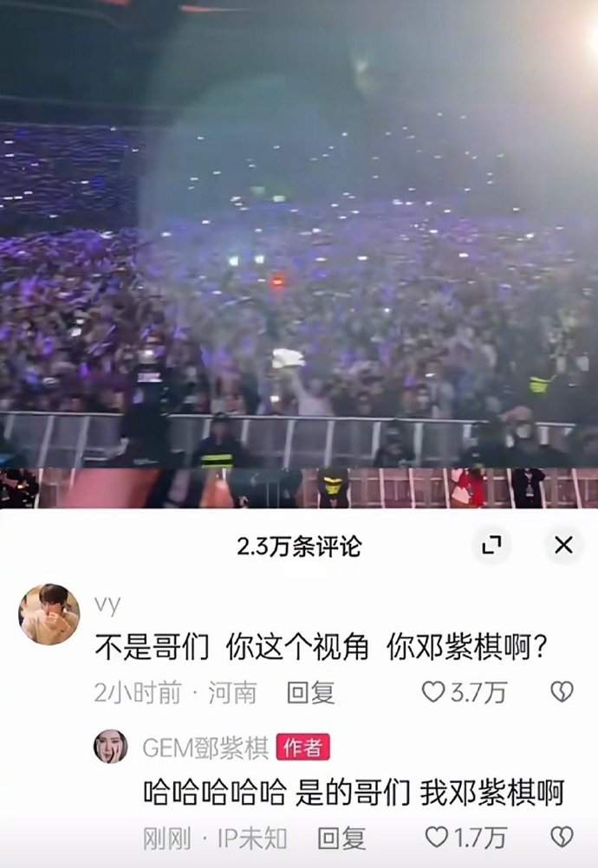598x868 pixels.
Task: Tap the 3.7万 like count
Action: pyautogui.click(x=478, y=692)
